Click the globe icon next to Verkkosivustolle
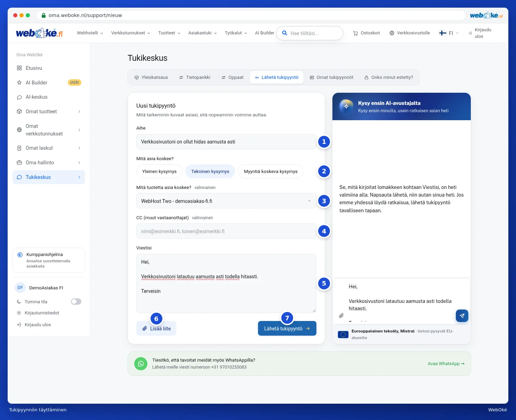The image size is (516, 420). pos(392,33)
